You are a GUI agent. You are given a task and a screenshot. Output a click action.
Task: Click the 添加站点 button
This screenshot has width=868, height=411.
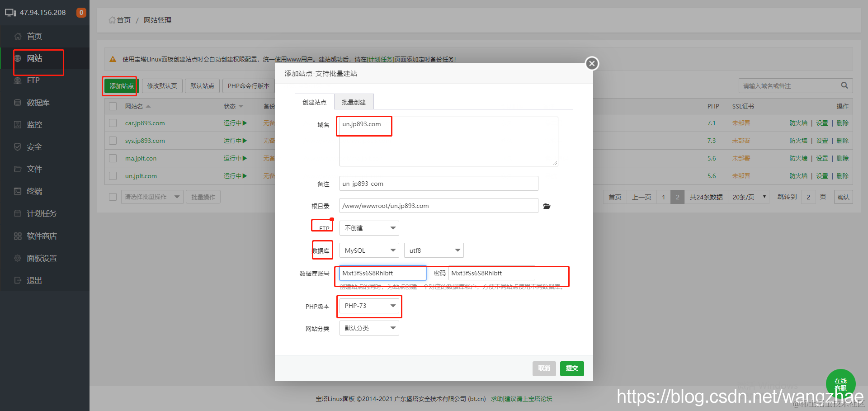121,86
